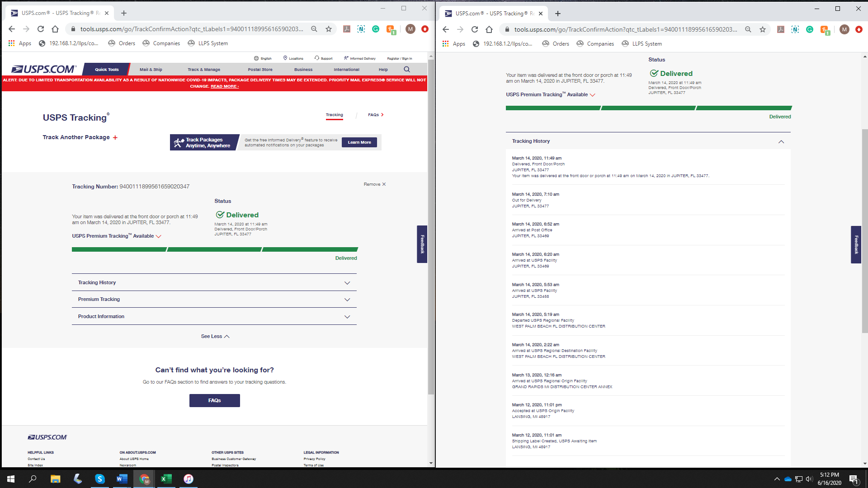
Task: Expand the Premium Tracking section
Action: click(x=214, y=300)
